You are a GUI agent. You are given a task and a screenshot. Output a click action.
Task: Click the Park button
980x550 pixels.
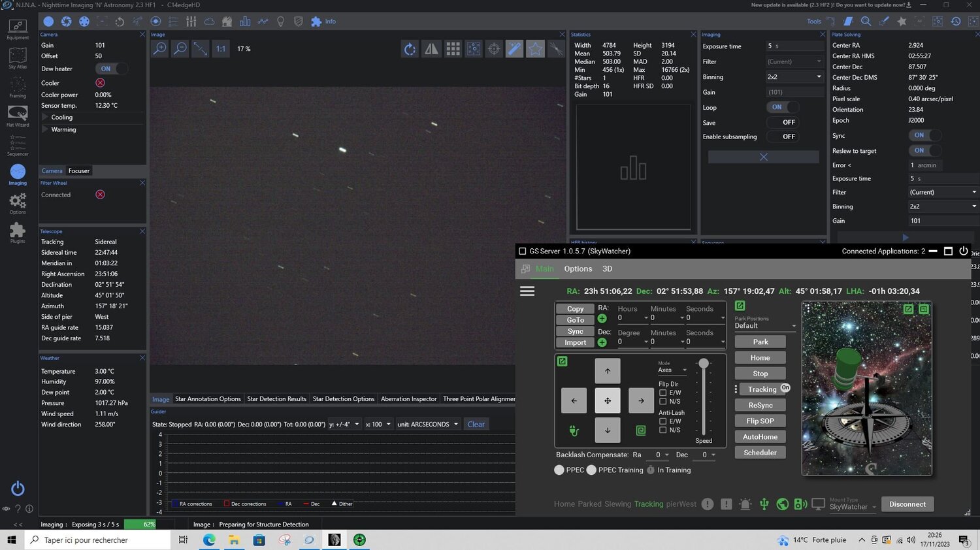point(760,342)
